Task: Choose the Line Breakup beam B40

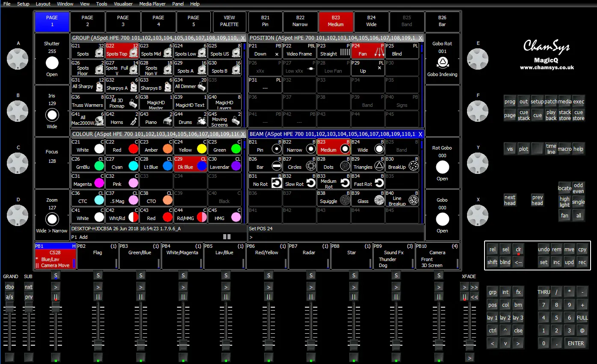Action: 402,198
